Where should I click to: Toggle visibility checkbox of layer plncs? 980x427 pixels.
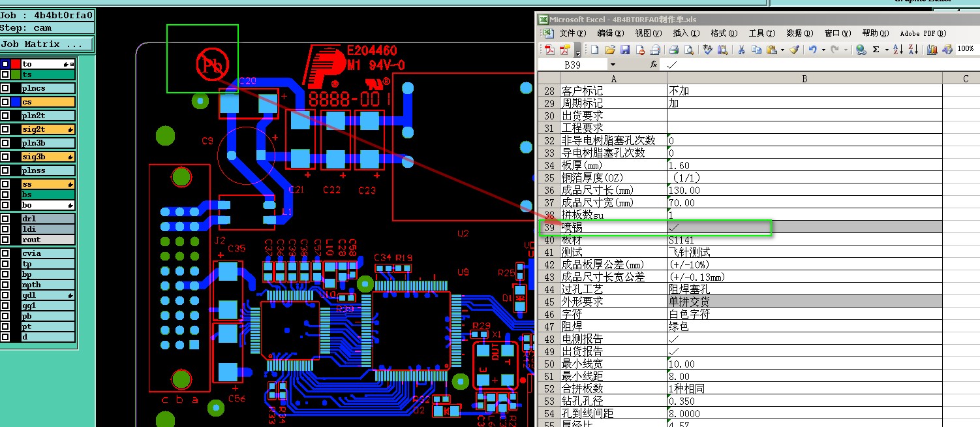click(5, 88)
